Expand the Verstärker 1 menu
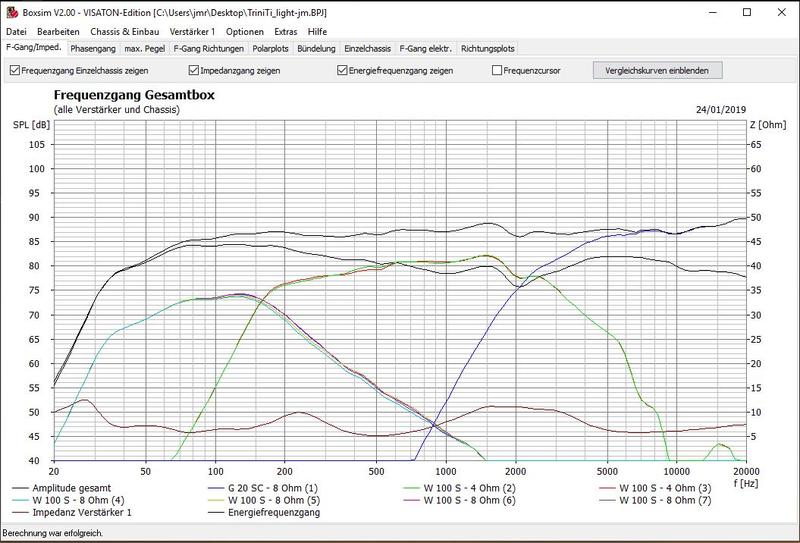The width and height of the screenshot is (800, 543). click(x=193, y=32)
